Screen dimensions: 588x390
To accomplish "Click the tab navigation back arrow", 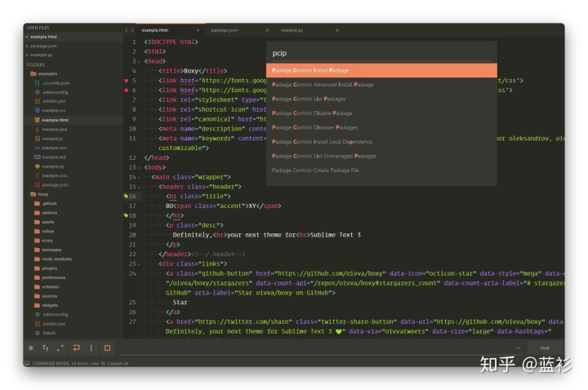I will click(125, 30).
